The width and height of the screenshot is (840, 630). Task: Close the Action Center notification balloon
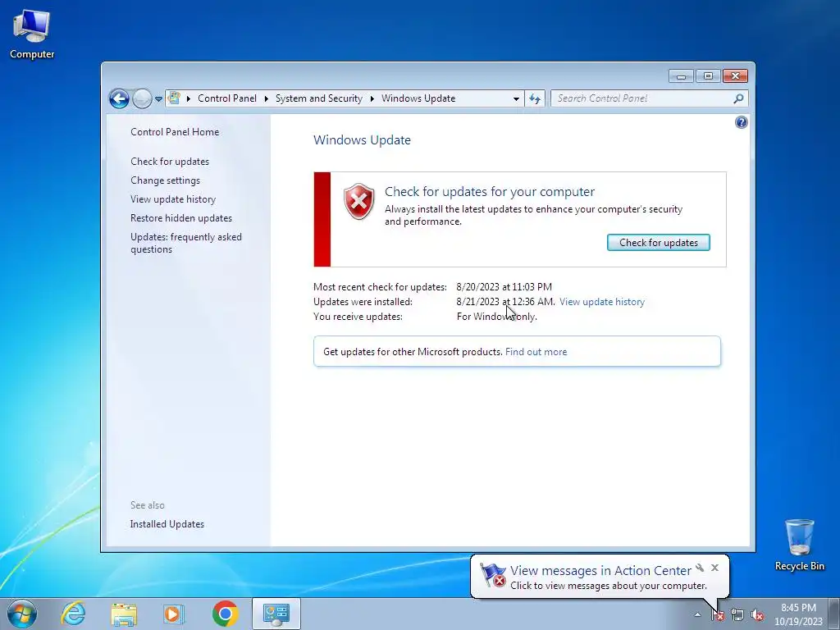(x=714, y=568)
